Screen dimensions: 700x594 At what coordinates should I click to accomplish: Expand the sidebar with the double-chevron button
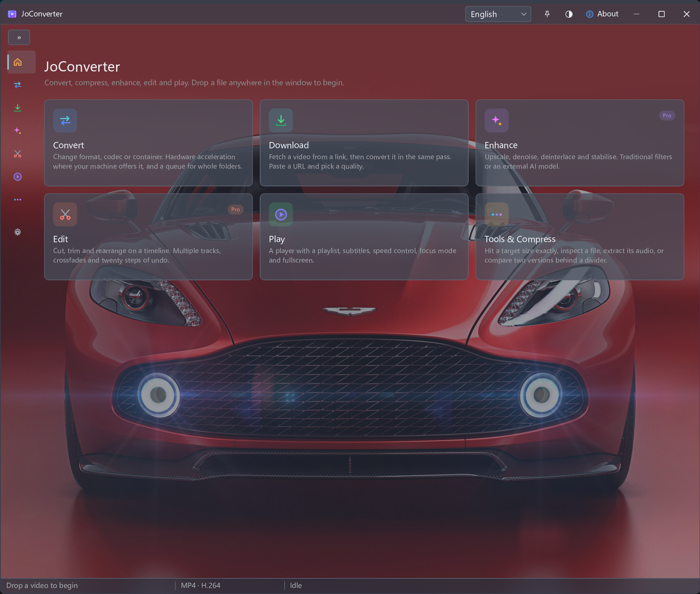19,37
